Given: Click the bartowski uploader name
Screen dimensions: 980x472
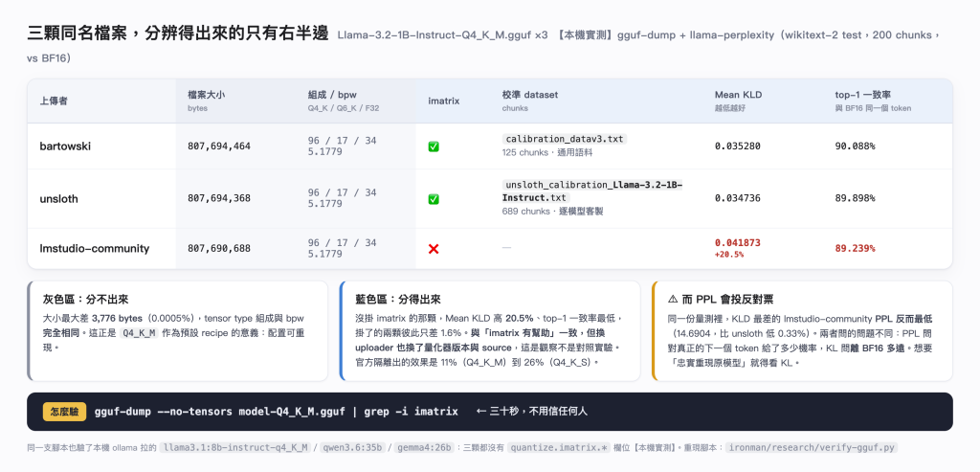Looking at the screenshot, I should pyautogui.click(x=66, y=146).
